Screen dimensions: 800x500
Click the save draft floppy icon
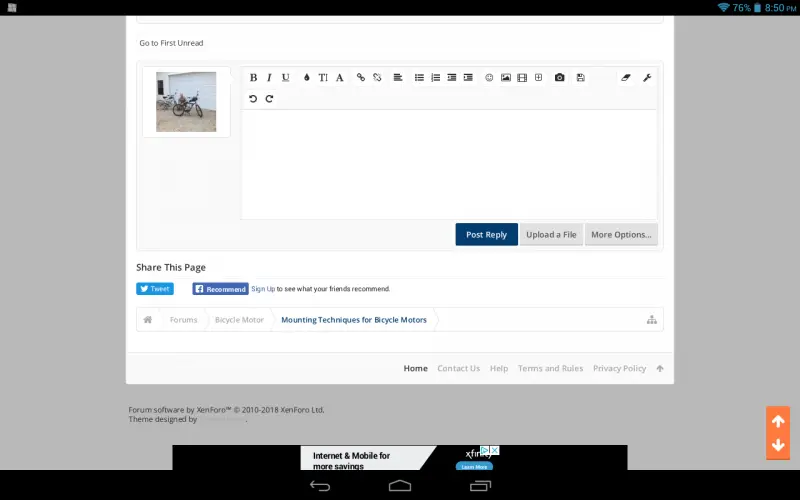[x=581, y=78]
